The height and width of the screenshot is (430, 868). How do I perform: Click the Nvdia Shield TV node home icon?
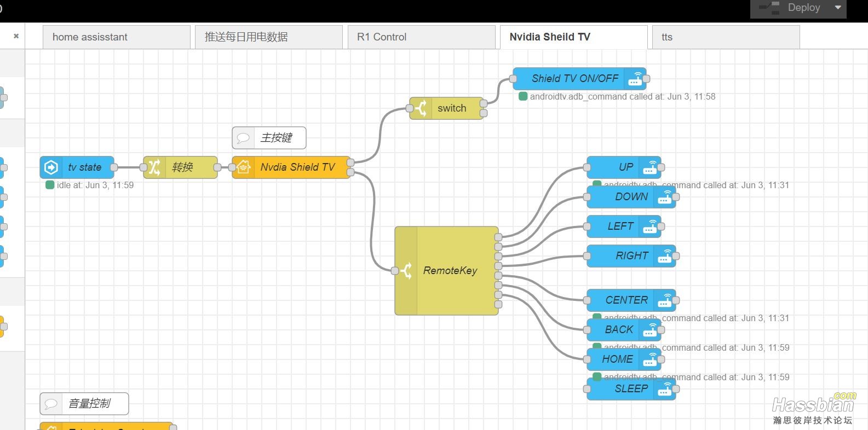coord(243,167)
